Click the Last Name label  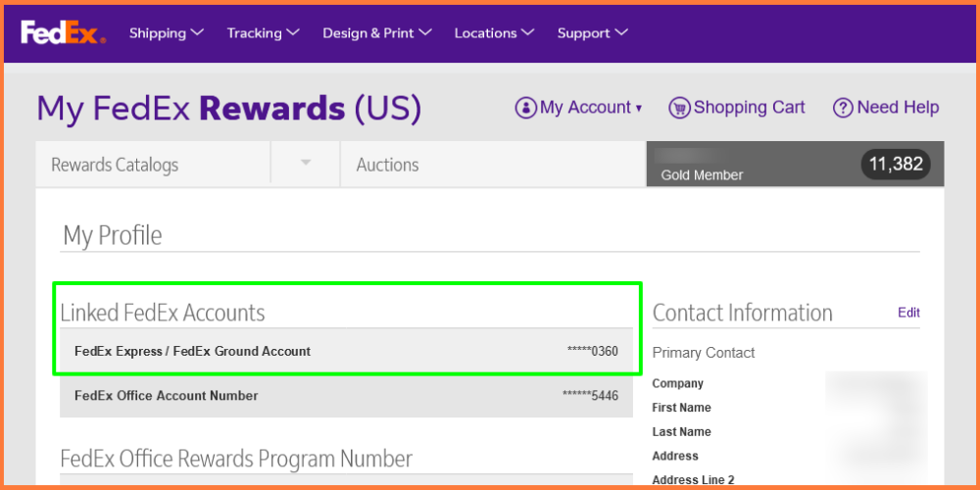[x=681, y=432]
